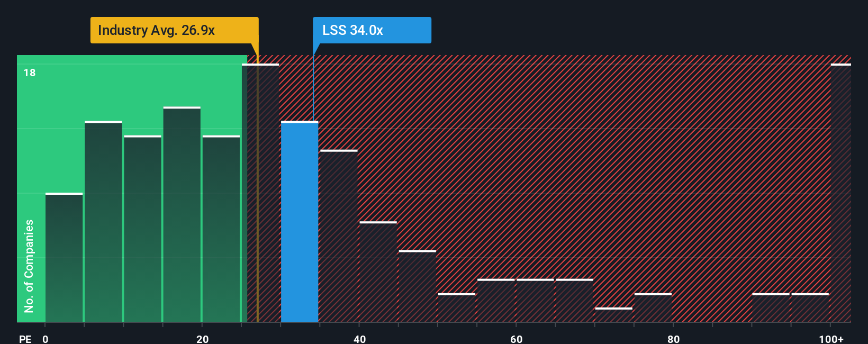
Task: Click the bar directly right of the blue LSS bar
Action: tap(339, 236)
